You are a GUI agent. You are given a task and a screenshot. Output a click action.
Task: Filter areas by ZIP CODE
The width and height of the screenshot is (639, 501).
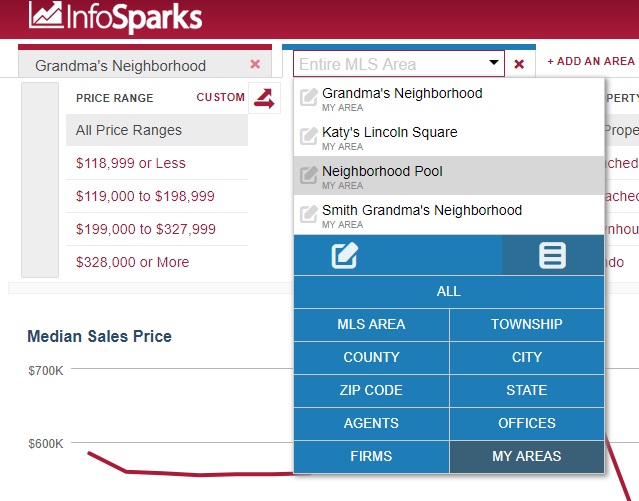(371, 390)
